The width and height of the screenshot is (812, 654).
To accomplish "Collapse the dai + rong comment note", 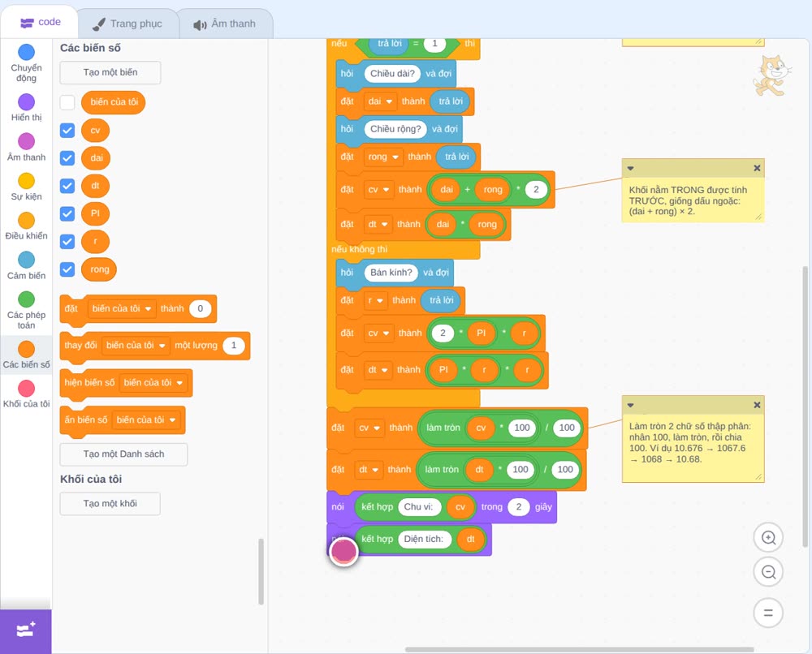I will coord(630,168).
